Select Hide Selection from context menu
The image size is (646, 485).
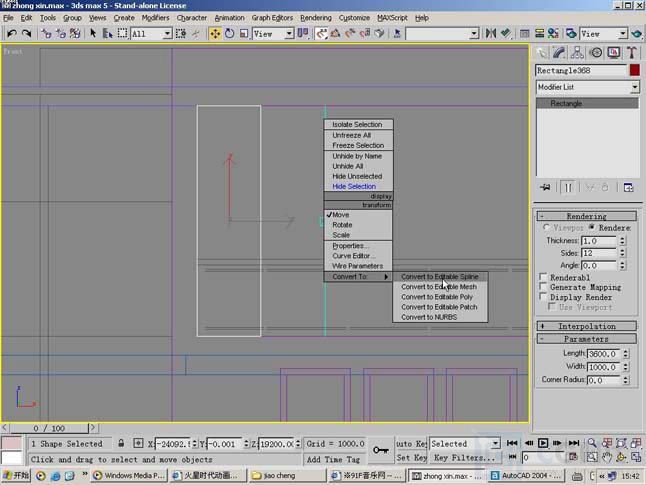[x=358, y=186]
